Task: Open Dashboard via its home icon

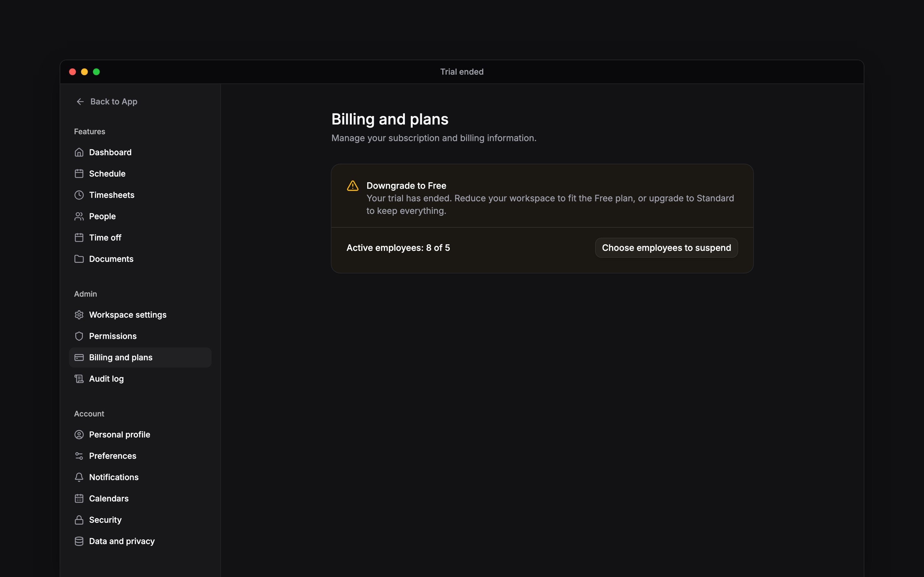Action: (x=79, y=152)
